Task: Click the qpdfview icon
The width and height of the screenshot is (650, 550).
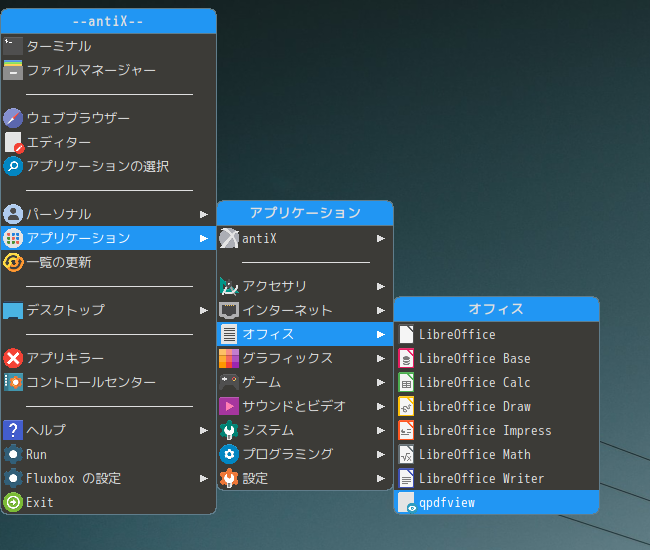Action: (x=407, y=502)
